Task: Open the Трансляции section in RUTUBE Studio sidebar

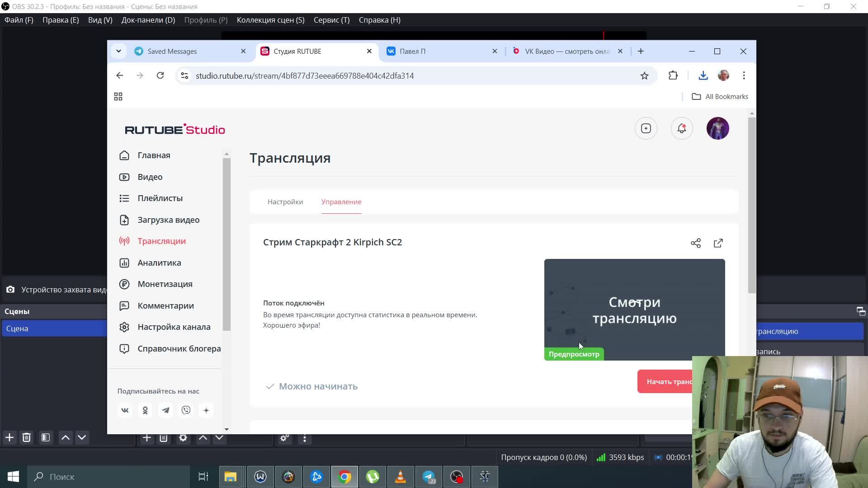Action: tap(161, 241)
